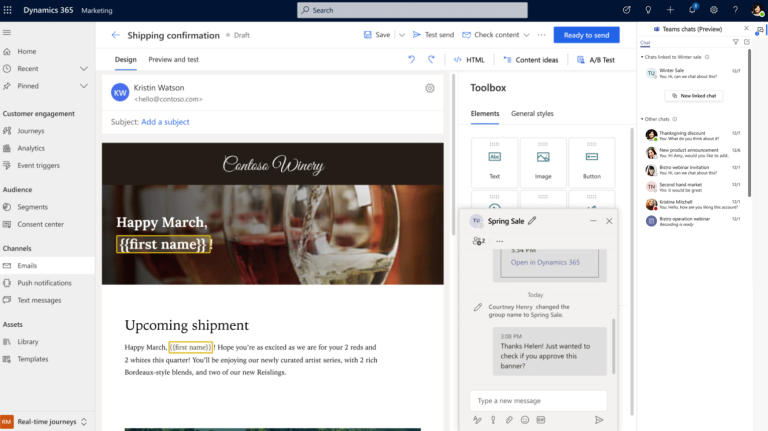768x431 pixels.
Task: Click the plus quick-create icon
Action: coord(670,10)
